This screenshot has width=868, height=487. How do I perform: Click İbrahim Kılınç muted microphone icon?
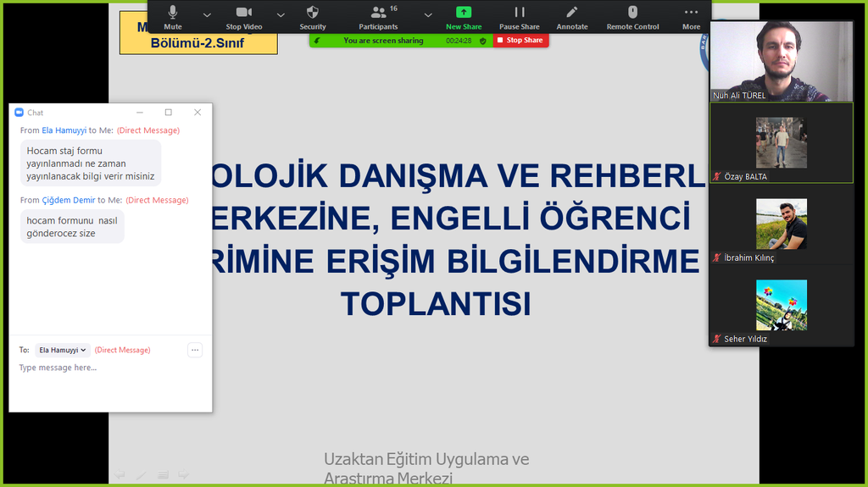717,257
